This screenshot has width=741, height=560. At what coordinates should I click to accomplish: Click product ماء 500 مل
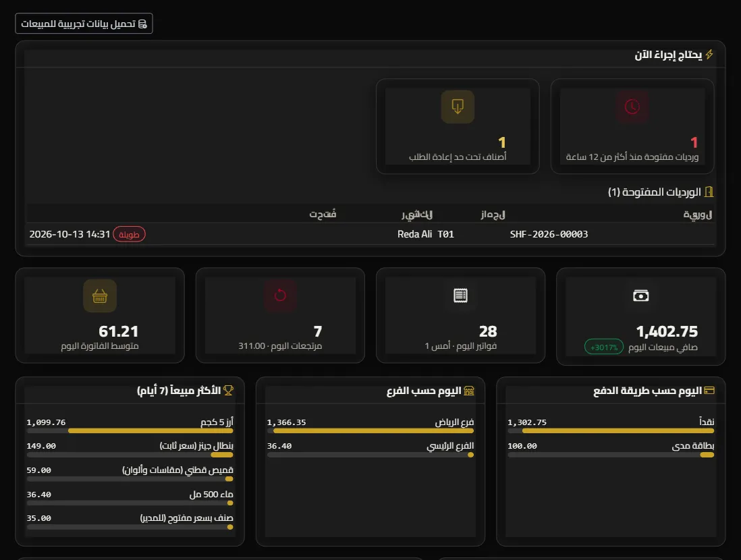pyautogui.click(x=211, y=495)
